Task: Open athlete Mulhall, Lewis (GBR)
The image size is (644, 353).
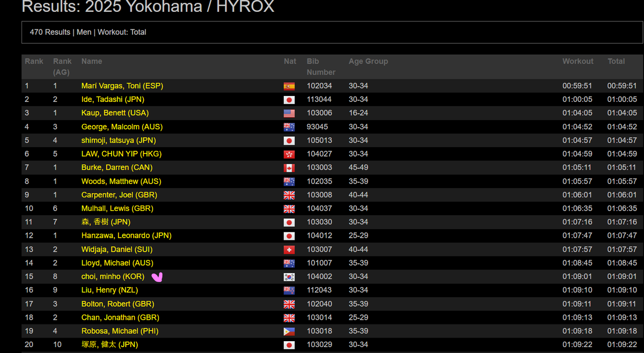Action: click(x=118, y=208)
